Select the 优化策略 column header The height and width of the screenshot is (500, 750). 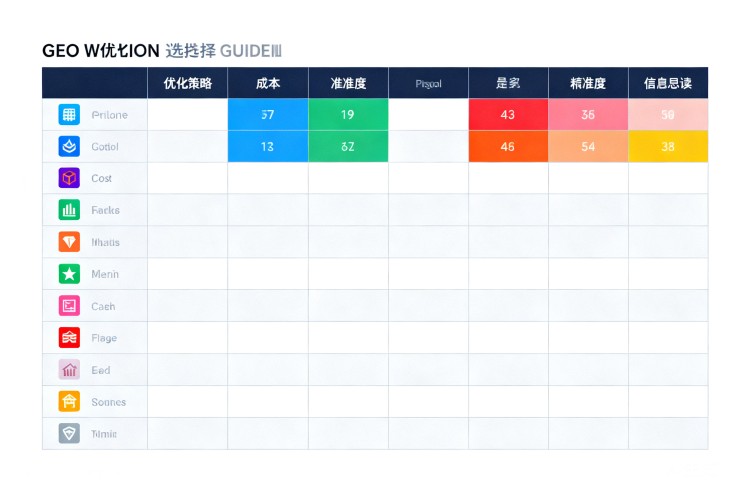188,83
